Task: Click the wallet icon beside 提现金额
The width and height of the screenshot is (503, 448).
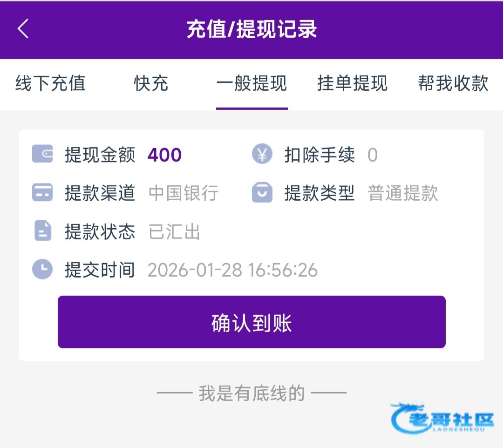Action: coord(42,154)
